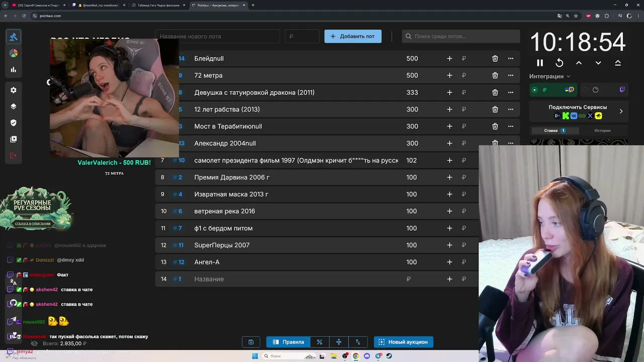Switch to the '@manifest_mp mentioned' browser tab

coord(99,5)
